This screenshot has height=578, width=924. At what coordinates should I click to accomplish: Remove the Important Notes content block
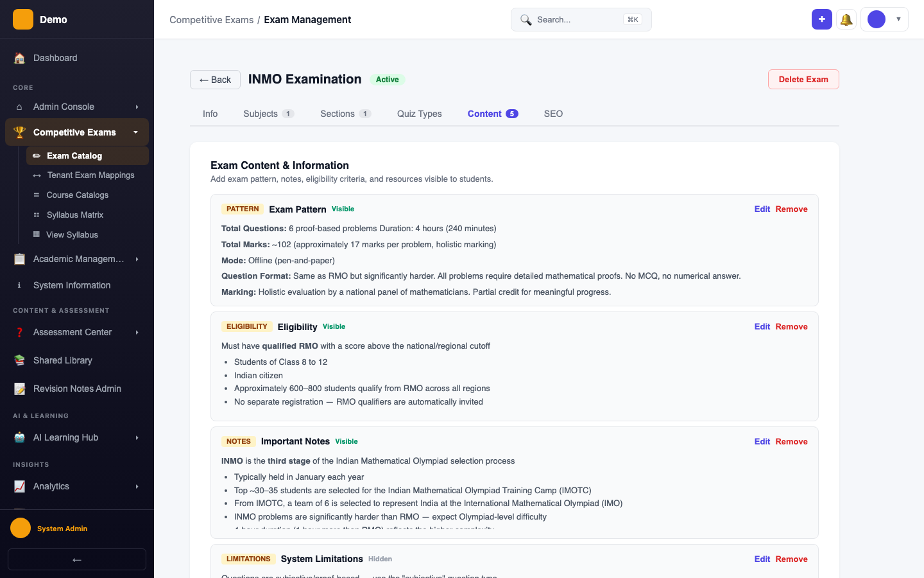(791, 442)
